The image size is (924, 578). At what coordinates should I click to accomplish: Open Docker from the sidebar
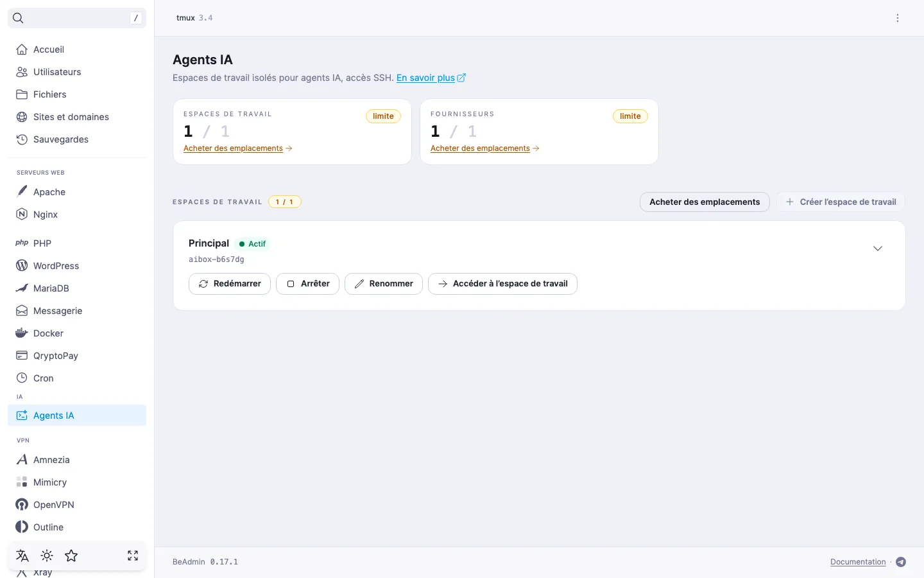pyautogui.click(x=77, y=333)
